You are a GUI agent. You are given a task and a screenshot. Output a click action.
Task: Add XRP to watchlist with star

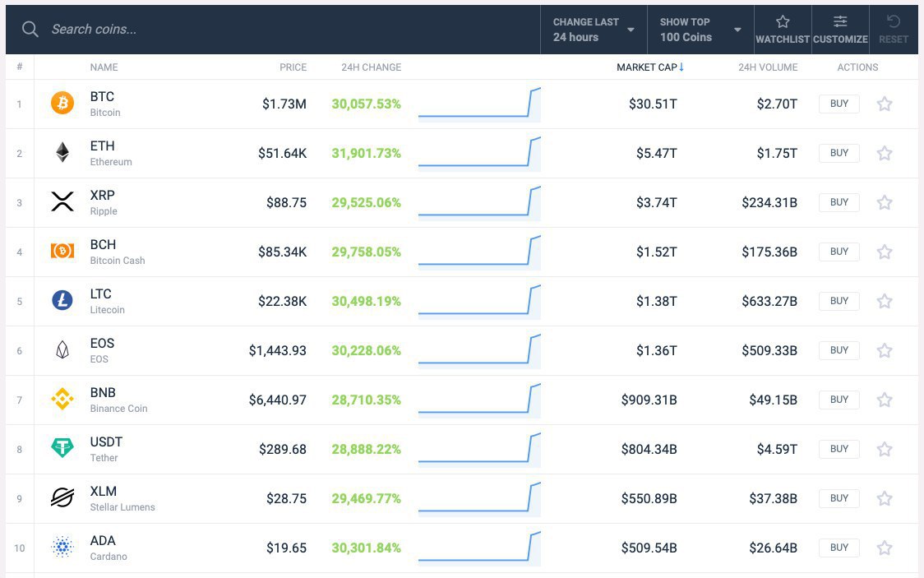click(x=885, y=203)
